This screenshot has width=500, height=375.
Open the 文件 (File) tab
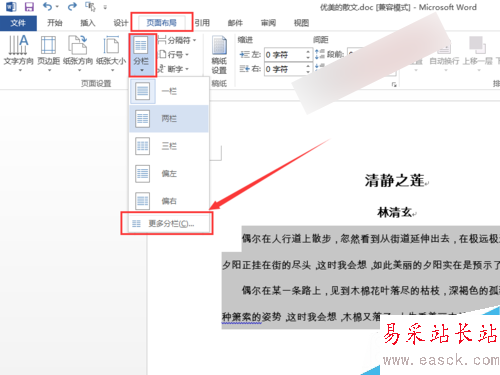click(x=18, y=23)
